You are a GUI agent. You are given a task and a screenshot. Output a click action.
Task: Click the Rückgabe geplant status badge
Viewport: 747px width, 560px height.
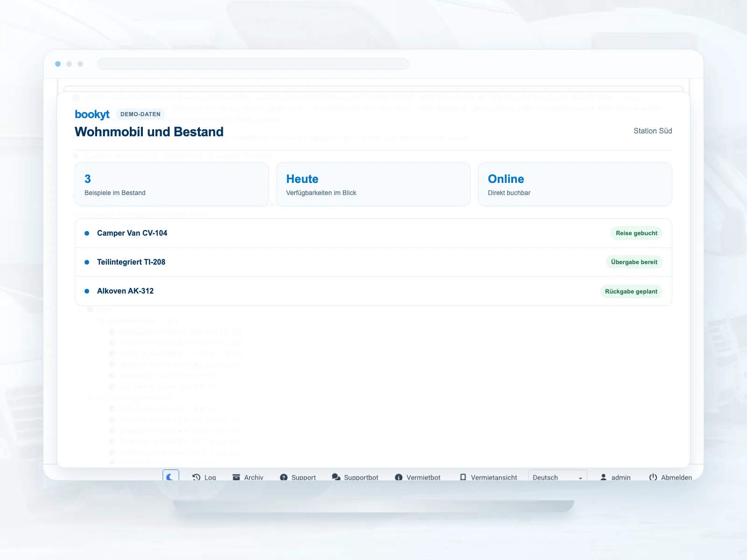click(631, 292)
